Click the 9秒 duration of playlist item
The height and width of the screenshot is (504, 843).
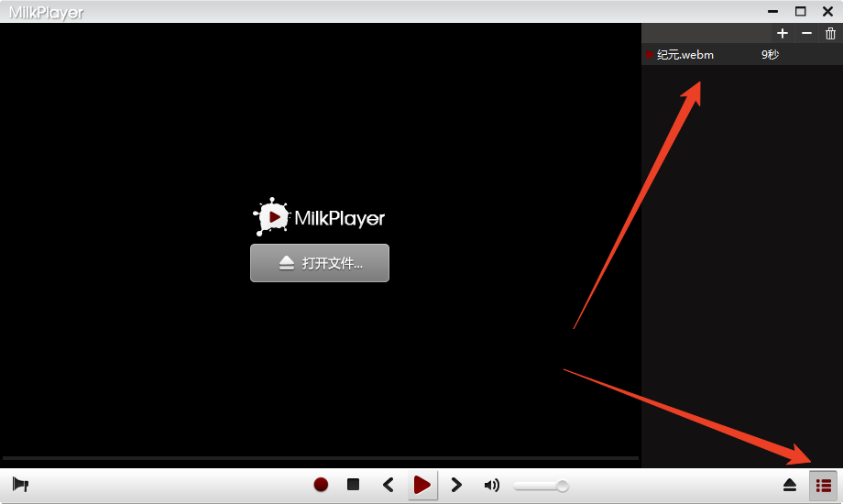pos(770,55)
